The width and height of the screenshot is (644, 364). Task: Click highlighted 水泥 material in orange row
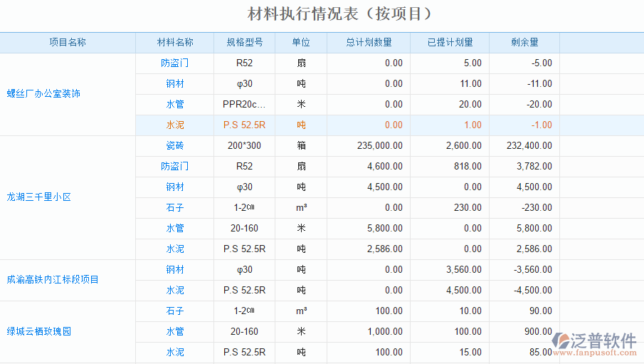click(174, 125)
